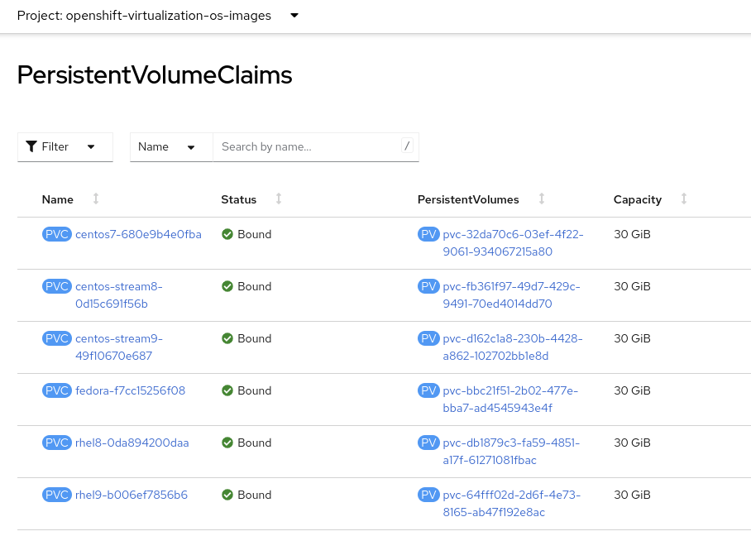
Task: Open the rhel8-0da894200daa claim link
Action: [x=132, y=443]
